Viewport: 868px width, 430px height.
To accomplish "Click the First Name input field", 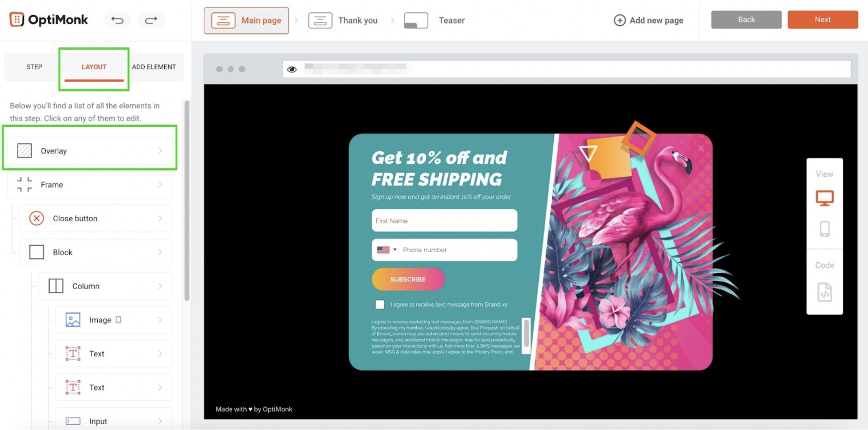I will point(445,221).
